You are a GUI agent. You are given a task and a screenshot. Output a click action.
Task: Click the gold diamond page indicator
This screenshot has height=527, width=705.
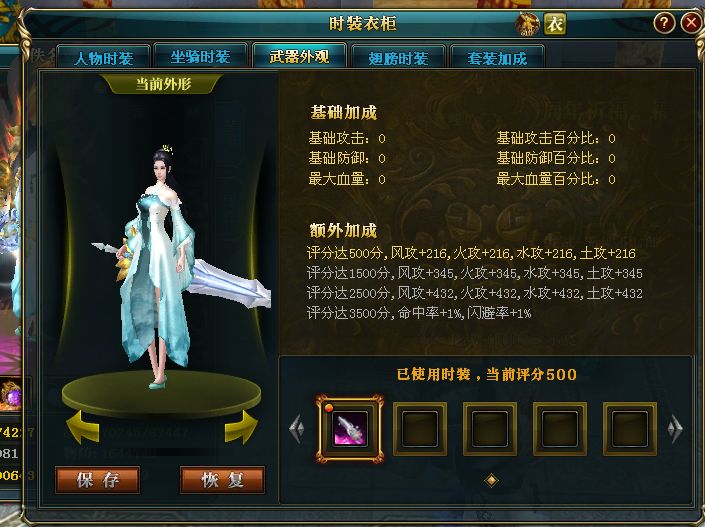coord(491,480)
